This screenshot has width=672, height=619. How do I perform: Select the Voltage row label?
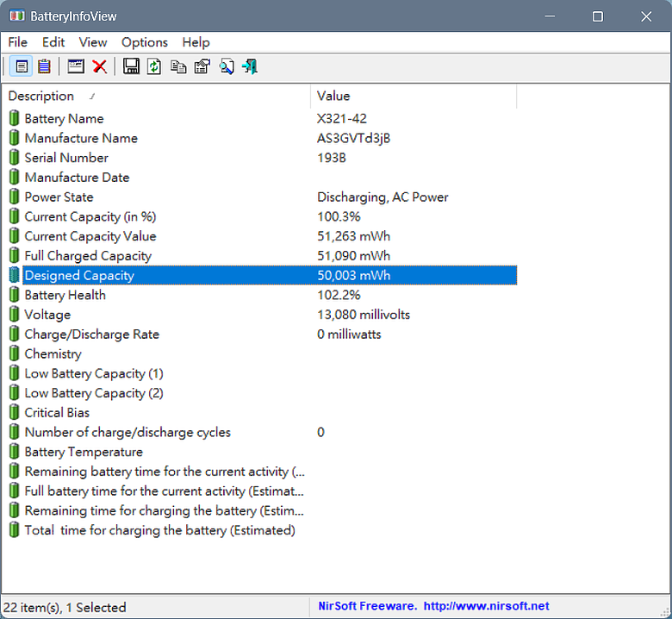[x=47, y=315]
